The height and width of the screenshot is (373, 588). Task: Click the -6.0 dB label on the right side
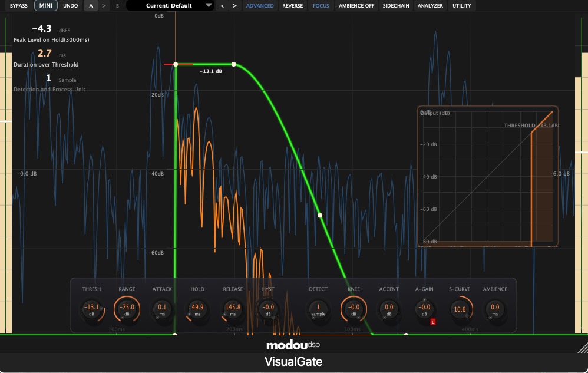coord(560,174)
